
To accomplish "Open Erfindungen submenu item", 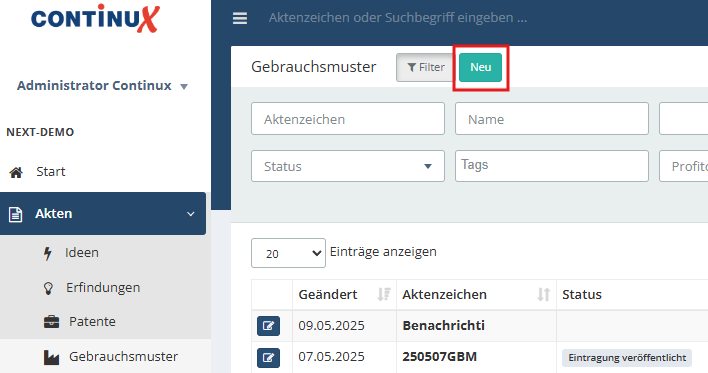I will point(103,288).
